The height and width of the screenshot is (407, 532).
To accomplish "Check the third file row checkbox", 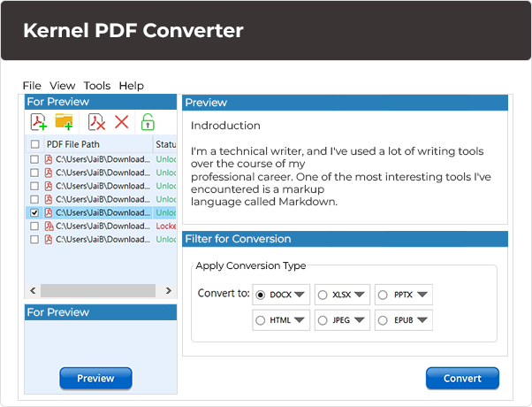I will (x=34, y=186).
